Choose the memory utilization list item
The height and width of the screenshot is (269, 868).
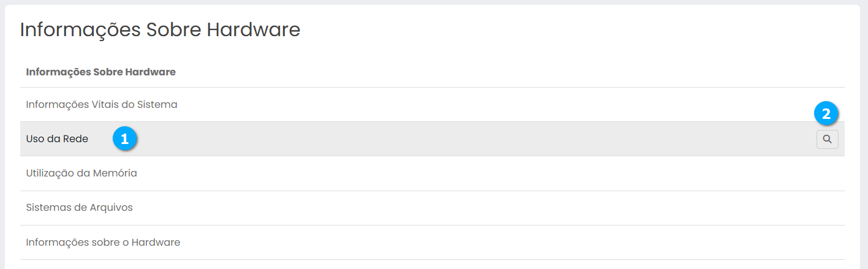pos(81,173)
